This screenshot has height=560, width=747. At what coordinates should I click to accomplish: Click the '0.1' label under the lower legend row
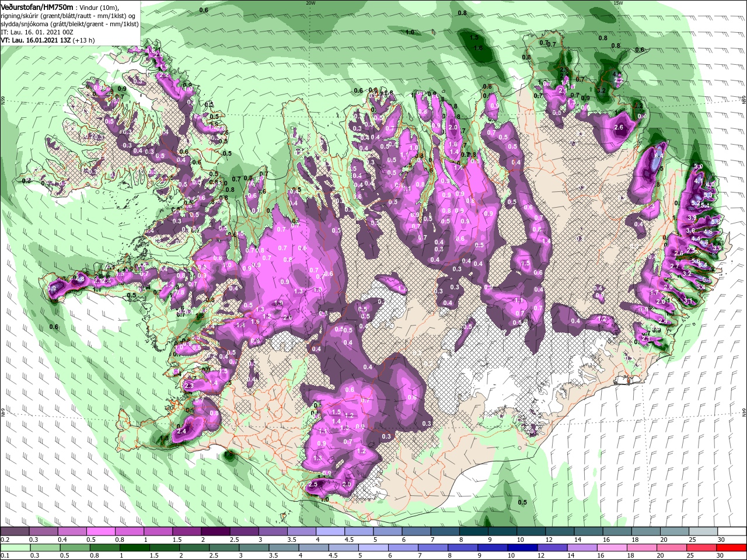pos(5,555)
